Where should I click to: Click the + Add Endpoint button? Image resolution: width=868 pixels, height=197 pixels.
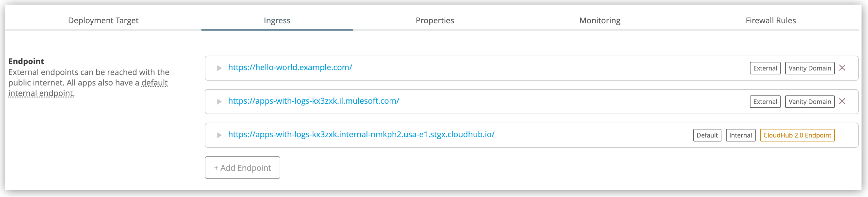click(242, 168)
